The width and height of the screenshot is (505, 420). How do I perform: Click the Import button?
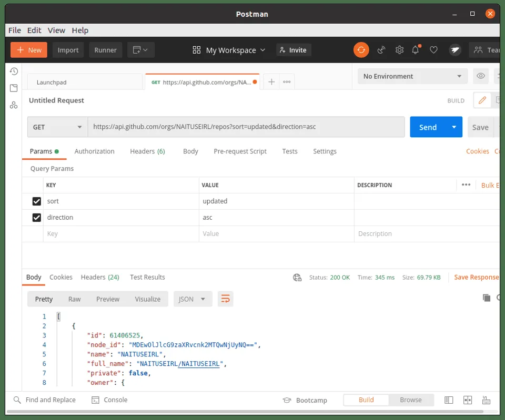pos(68,50)
